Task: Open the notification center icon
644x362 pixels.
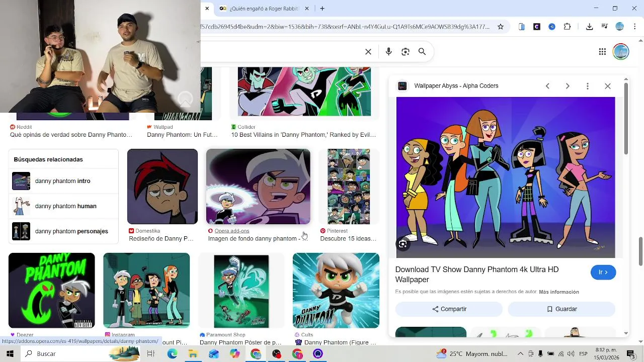Action: (x=630, y=354)
